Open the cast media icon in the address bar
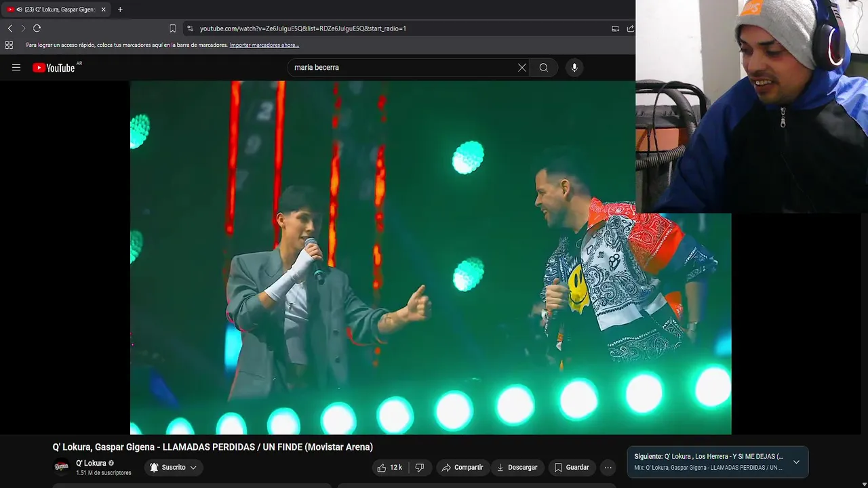 pyautogui.click(x=615, y=28)
